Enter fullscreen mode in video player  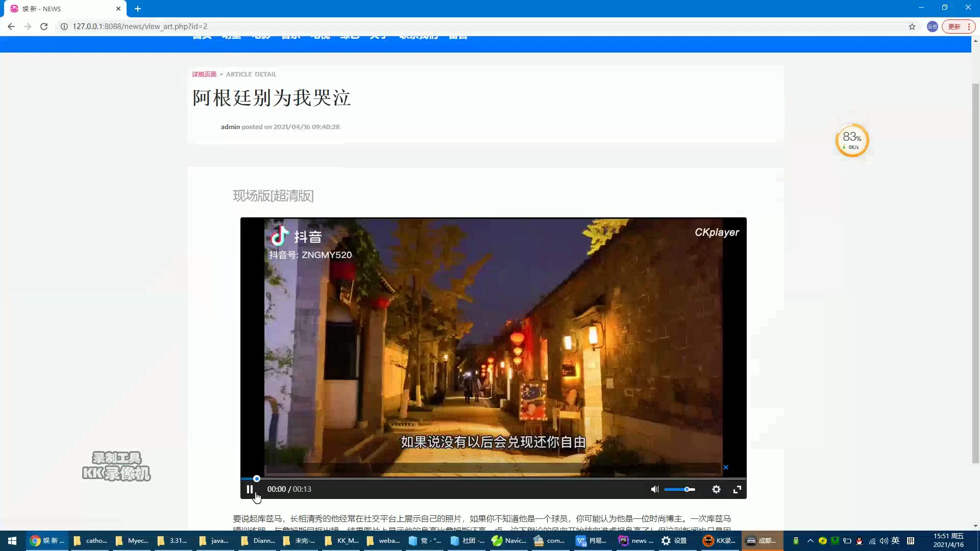click(x=737, y=489)
